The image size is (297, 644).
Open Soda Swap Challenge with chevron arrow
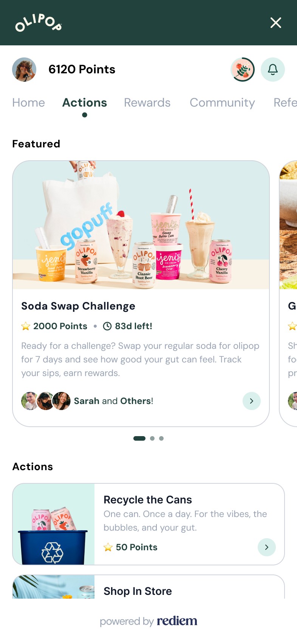pyautogui.click(x=252, y=401)
